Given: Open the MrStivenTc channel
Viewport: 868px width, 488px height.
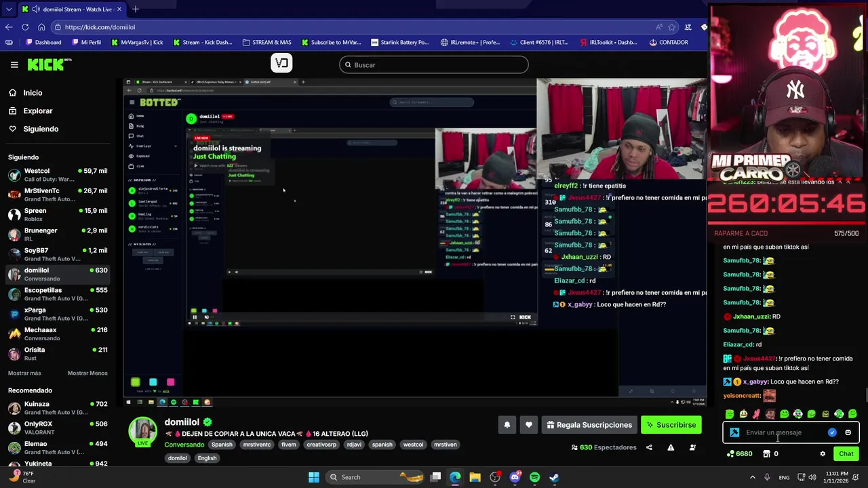Looking at the screenshot, I should click(x=58, y=195).
